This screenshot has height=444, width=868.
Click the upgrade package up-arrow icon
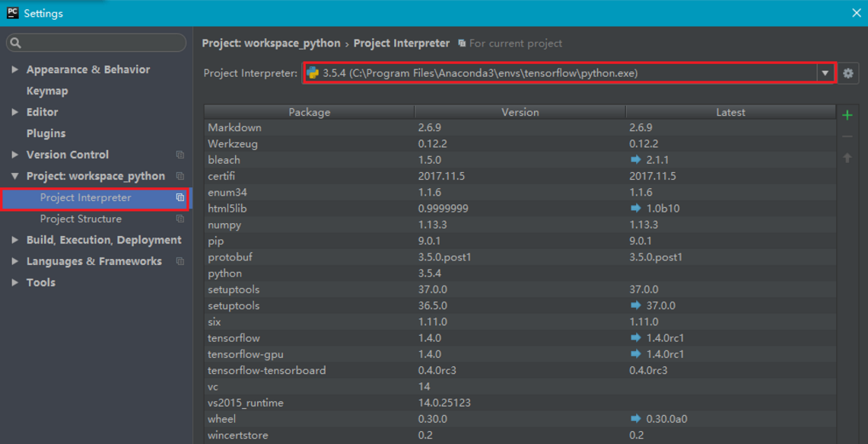click(x=847, y=158)
